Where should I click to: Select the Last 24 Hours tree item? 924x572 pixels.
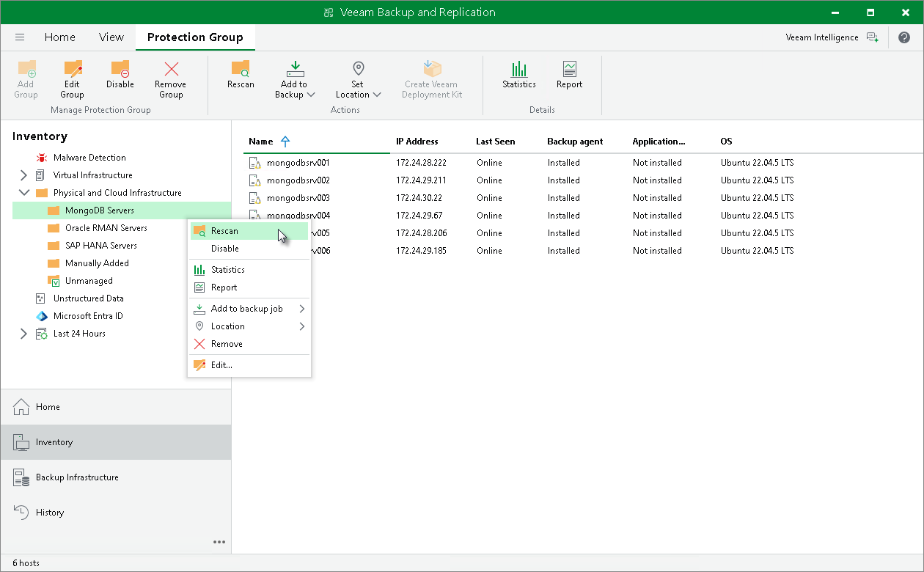[79, 334]
